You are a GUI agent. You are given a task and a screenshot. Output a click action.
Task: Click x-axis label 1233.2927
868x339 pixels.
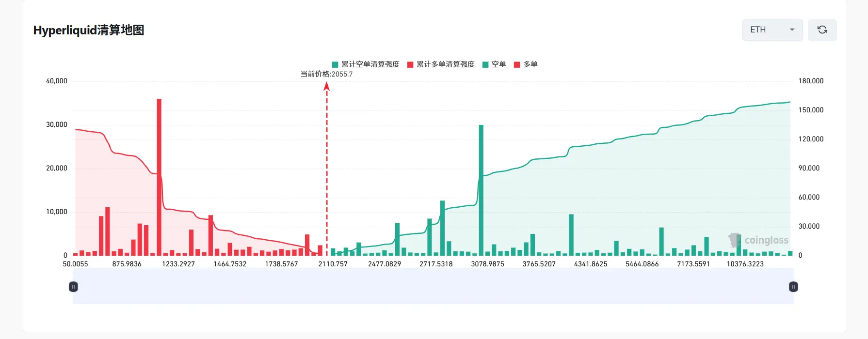(178, 264)
